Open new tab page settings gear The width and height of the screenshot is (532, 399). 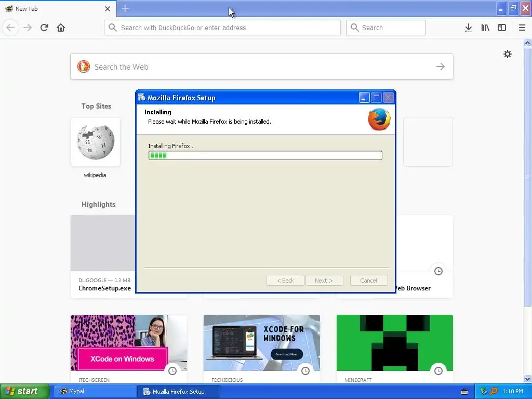[507, 54]
